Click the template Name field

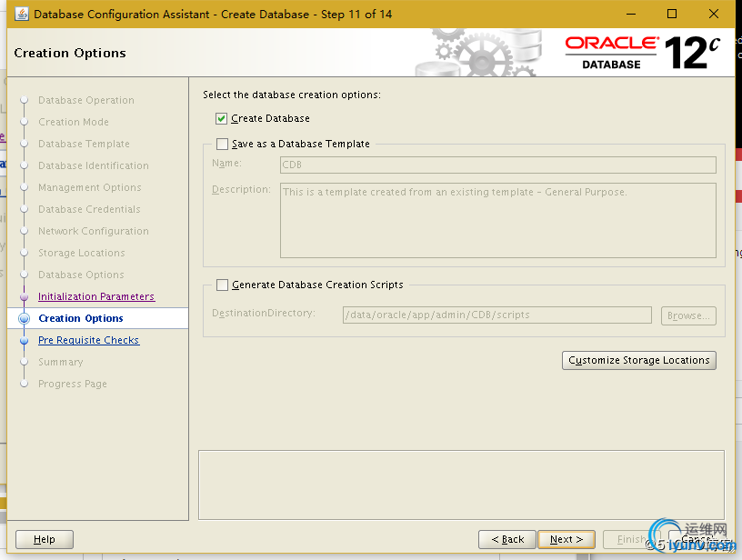click(497, 165)
